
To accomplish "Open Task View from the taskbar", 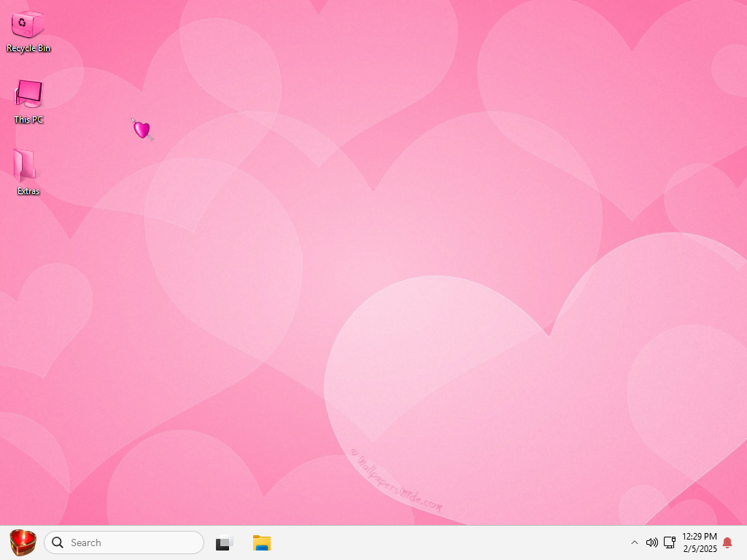I will pos(224,542).
